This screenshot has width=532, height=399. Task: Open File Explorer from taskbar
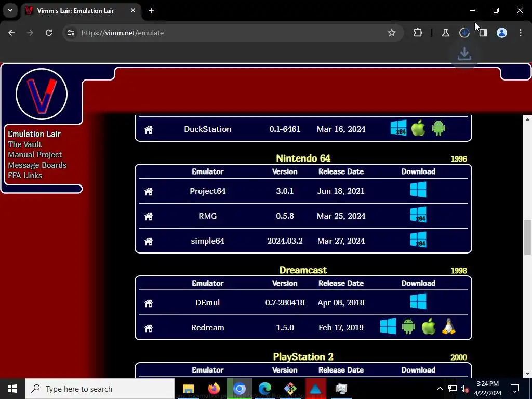pos(188,389)
